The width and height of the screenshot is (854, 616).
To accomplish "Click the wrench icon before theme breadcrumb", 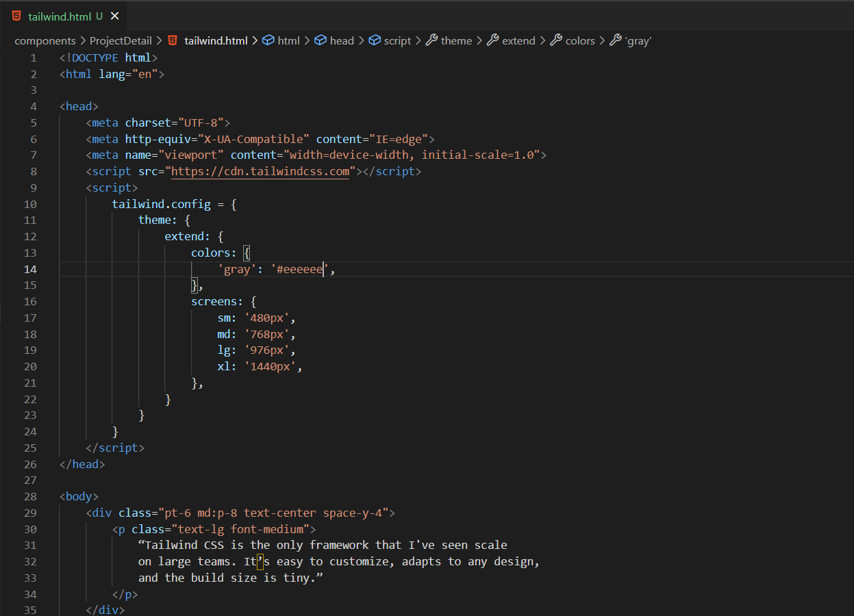I will pos(431,40).
